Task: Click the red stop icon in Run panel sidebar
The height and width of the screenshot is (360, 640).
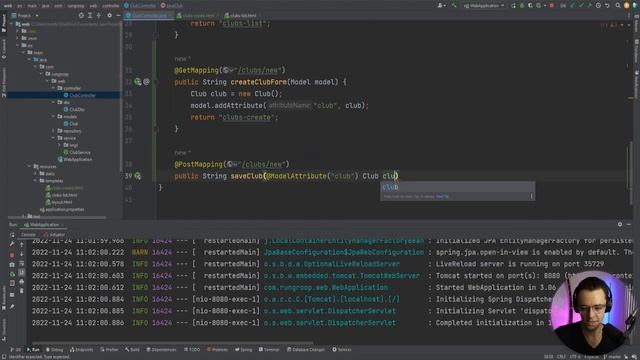Action: 12,255
